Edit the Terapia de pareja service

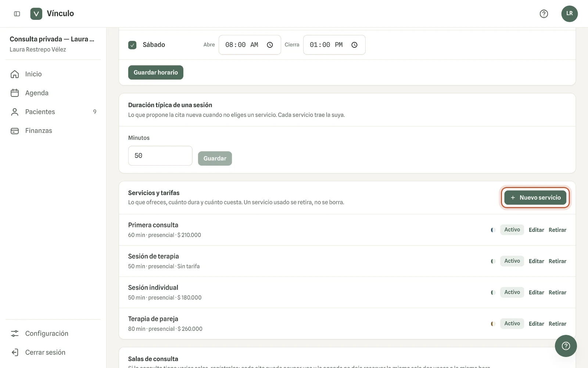[x=536, y=324]
